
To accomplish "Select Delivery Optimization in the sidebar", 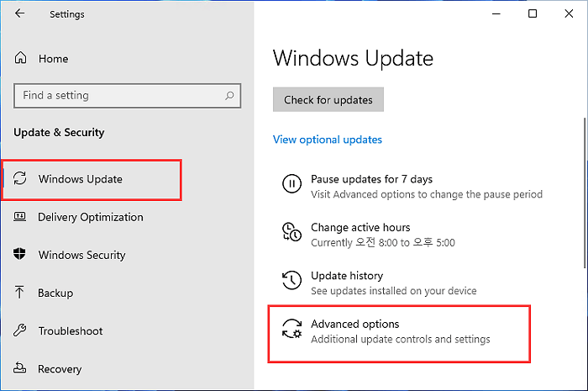I will [x=91, y=217].
